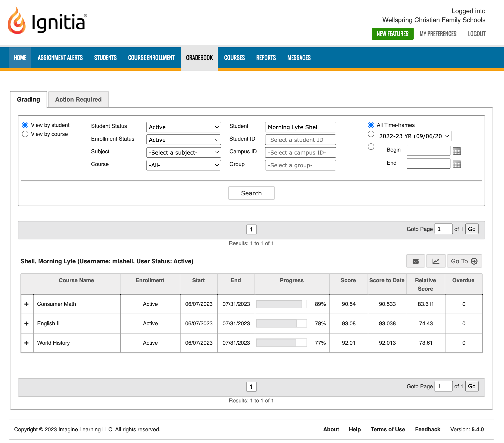Open the ASSIGNMENT ALERTS nav item
Image resolution: width=504 pixels, height=443 pixels.
[x=60, y=58]
